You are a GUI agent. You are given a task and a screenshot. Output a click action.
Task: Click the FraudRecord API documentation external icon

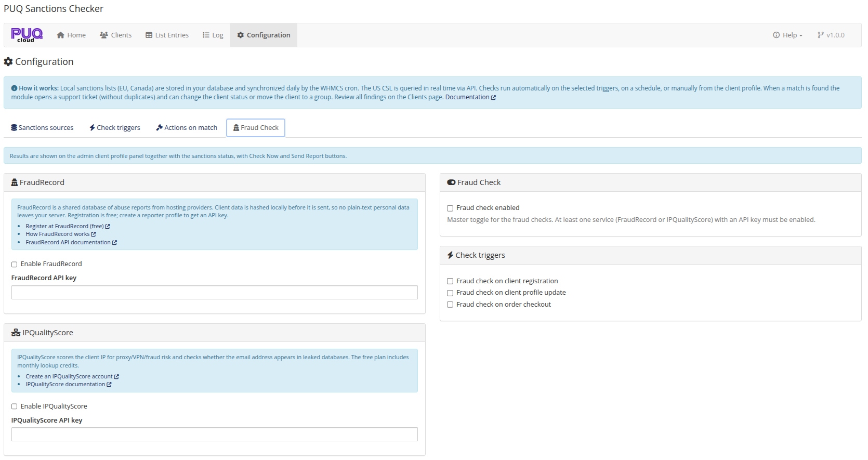click(x=114, y=242)
